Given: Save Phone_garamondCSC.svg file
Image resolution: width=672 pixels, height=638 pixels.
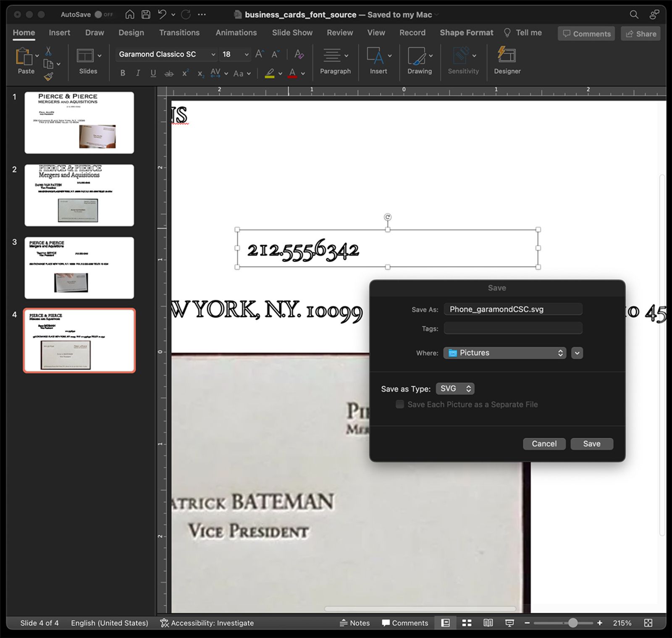Looking at the screenshot, I should [x=591, y=444].
